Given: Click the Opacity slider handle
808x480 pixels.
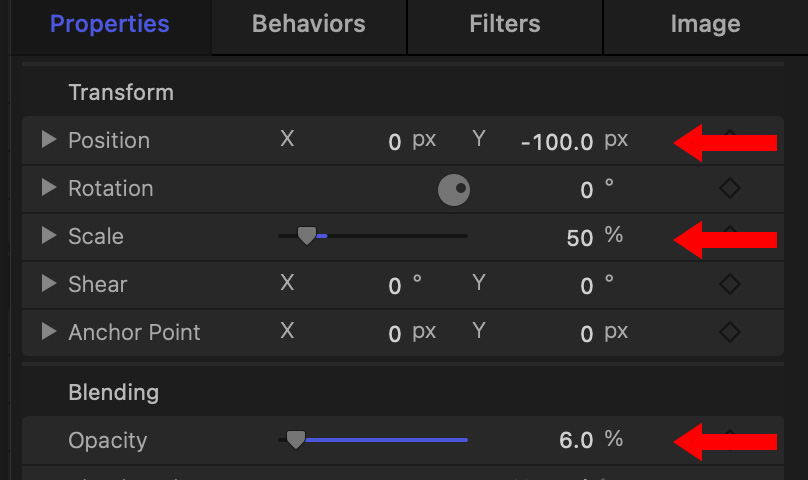Looking at the screenshot, I should coord(295,439).
